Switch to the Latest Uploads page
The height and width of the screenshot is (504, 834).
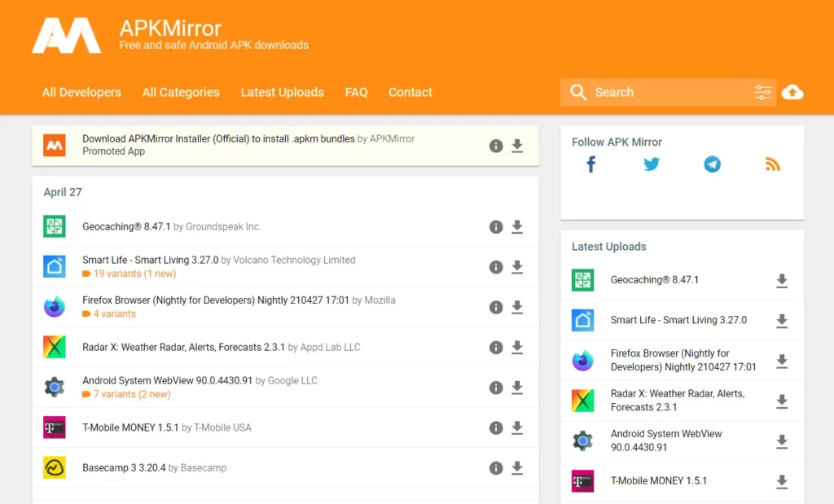[x=282, y=92]
